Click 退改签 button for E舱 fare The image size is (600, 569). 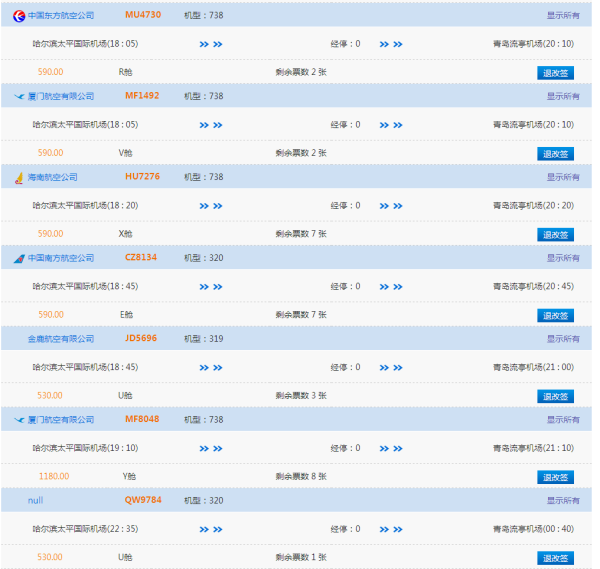(555, 315)
